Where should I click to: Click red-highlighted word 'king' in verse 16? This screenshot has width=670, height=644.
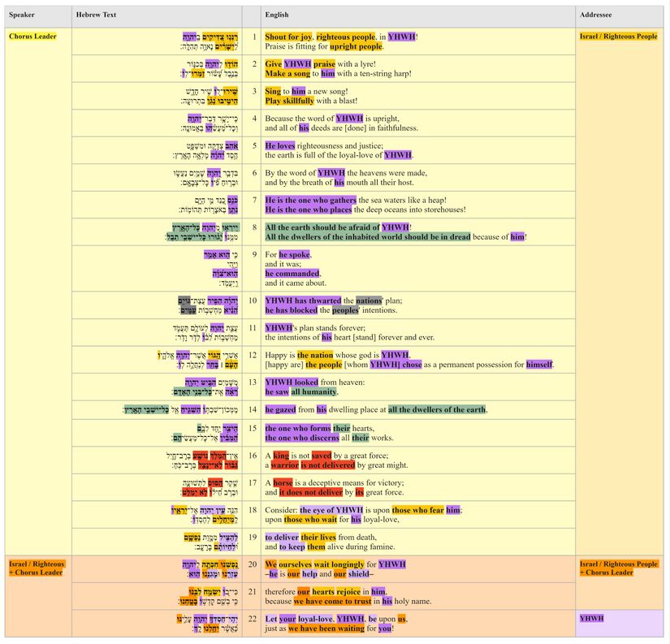point(281,456)
